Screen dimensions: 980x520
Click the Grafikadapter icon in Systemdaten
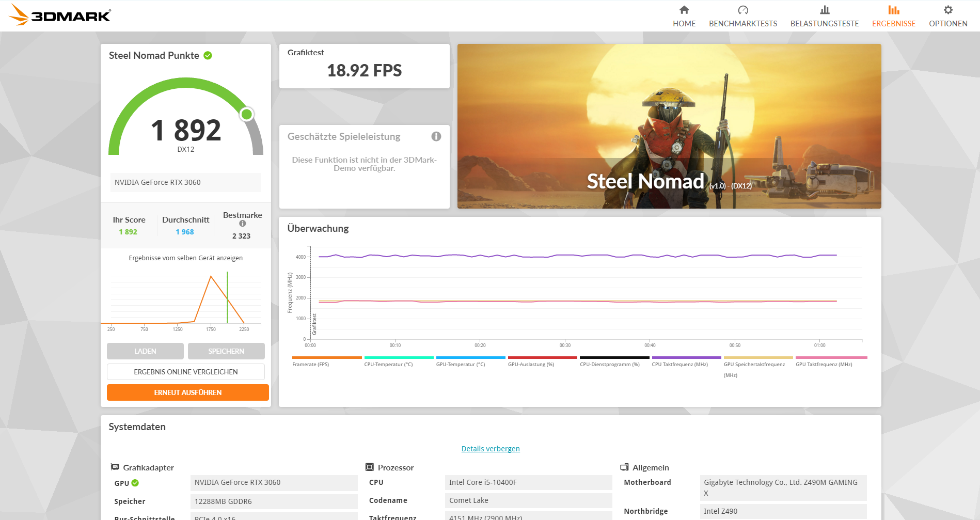pos(115,467)
